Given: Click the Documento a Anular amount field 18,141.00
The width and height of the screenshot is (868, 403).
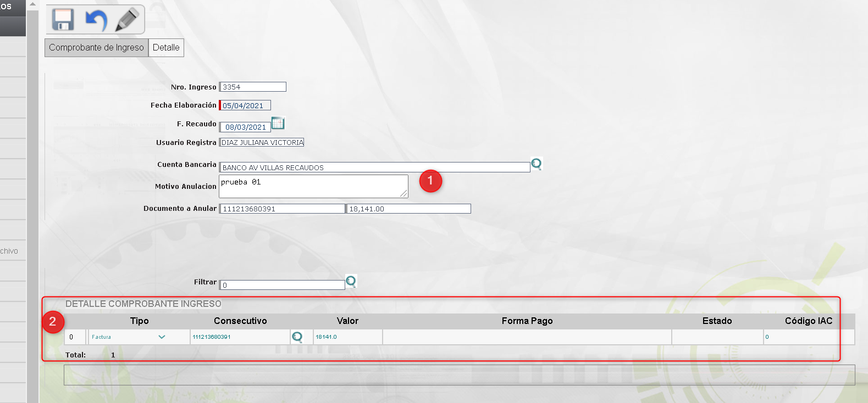Looking at the screenshot, I should tap(409, 209).
